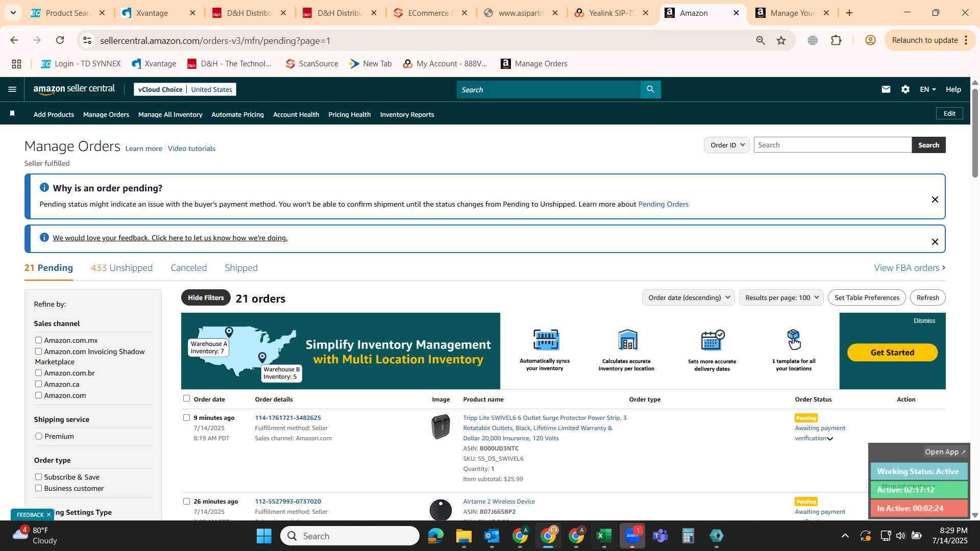
Task: Open Microsoft Teams from the taskbar
Action: (660, 536)
